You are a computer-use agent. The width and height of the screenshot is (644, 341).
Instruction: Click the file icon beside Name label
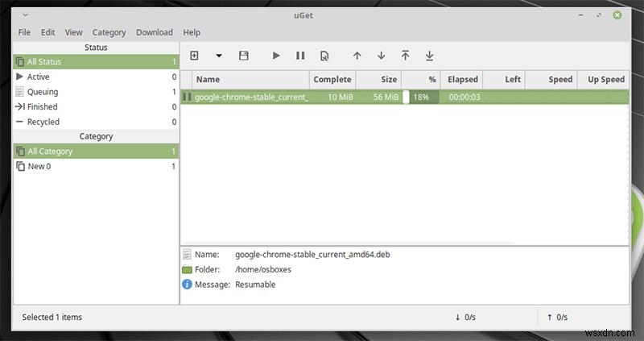(187, 254)
